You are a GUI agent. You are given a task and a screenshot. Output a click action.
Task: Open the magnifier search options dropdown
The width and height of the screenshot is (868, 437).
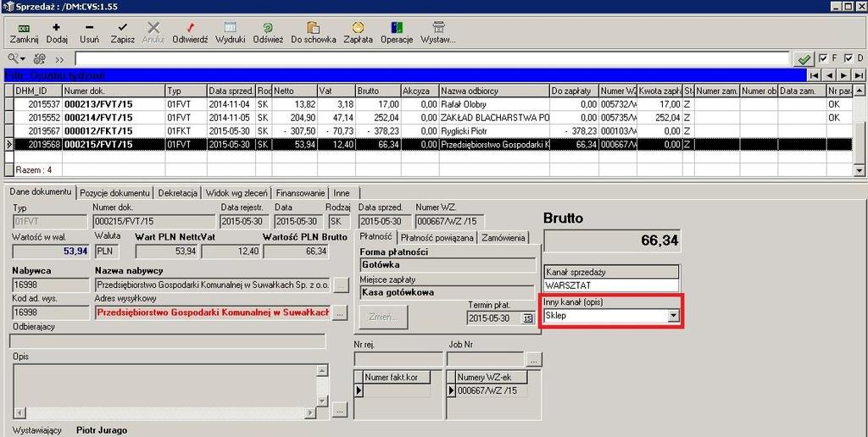[17, 58]
